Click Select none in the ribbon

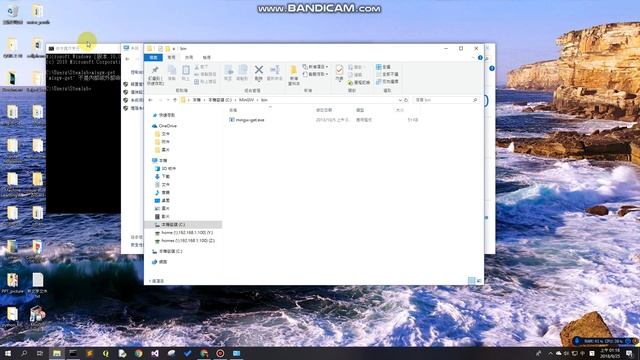click(387, 74)
